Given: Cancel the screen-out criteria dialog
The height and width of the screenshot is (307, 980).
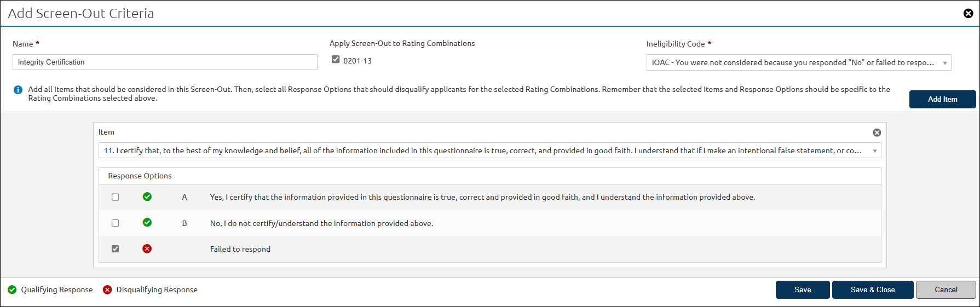Looking at the screenshot, I should (x=946, y=289).
